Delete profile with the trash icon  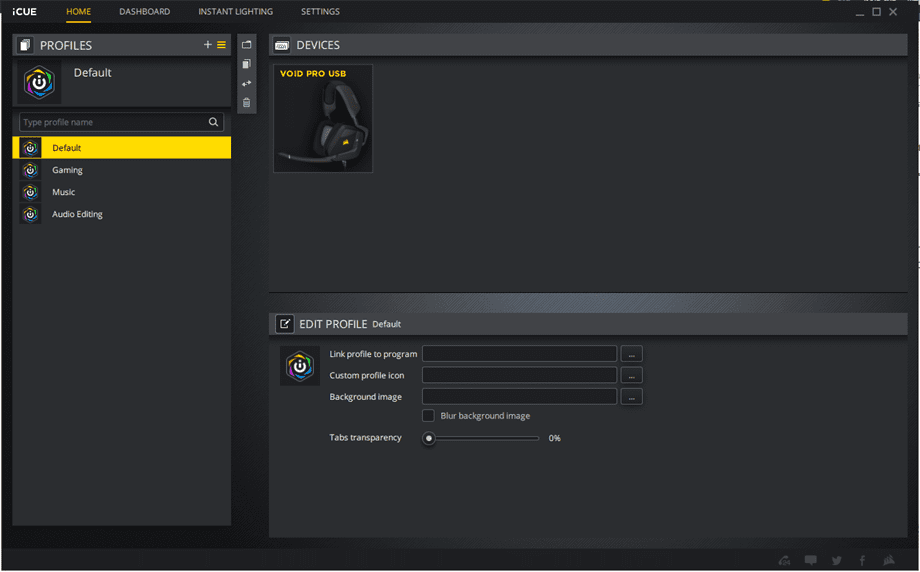(246, 103)
